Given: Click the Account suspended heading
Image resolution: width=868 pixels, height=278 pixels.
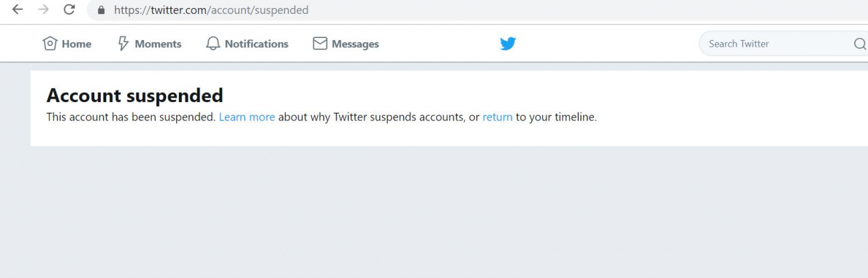Looking at the screenshot, I should pos(135,95).
